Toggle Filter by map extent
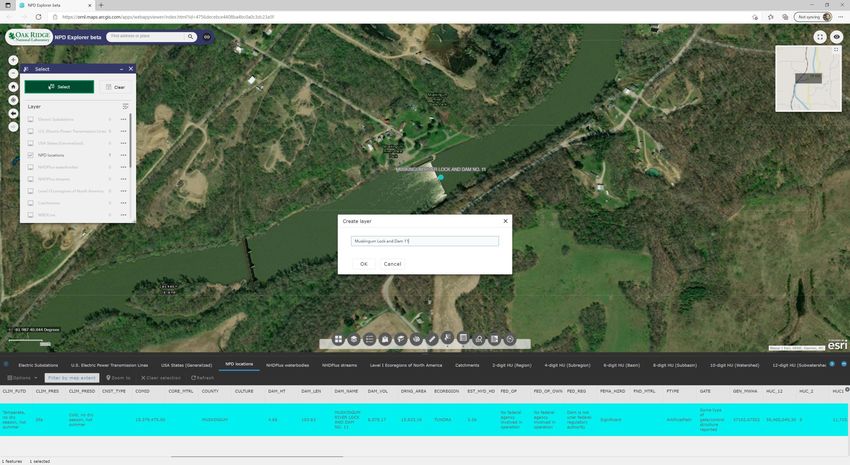Image resolution: width=850 pixels, height=465 pixels. (x=72, y=378)
